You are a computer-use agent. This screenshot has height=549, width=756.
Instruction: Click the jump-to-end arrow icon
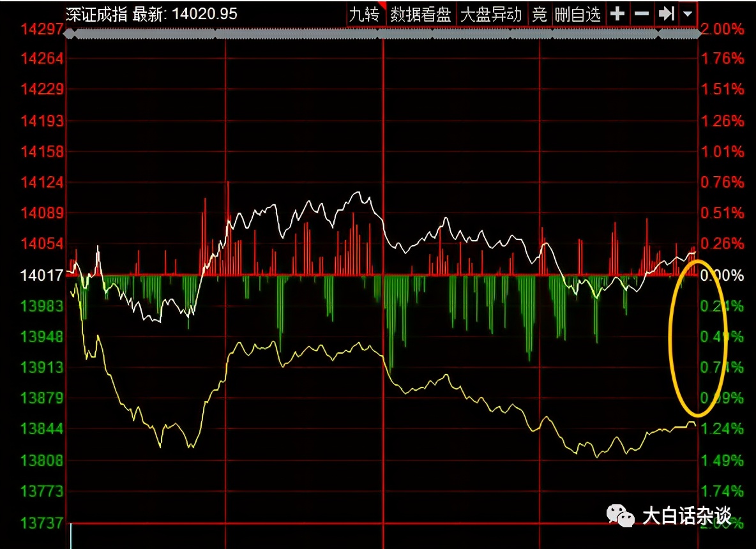click(x=667, y=14)
